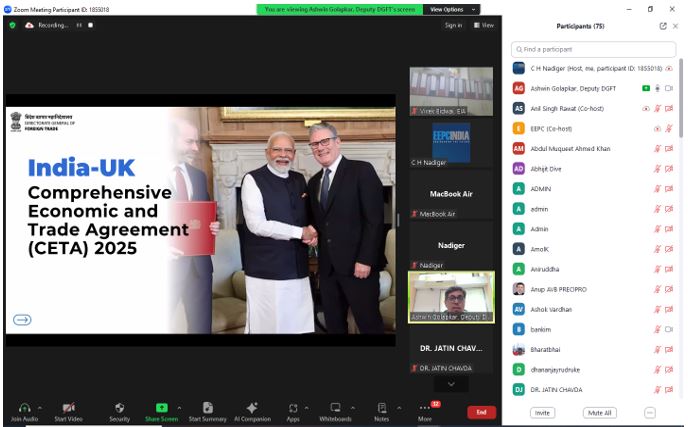
Task: Open AI Companion sparkle icon
Action: tap(252, 408)
